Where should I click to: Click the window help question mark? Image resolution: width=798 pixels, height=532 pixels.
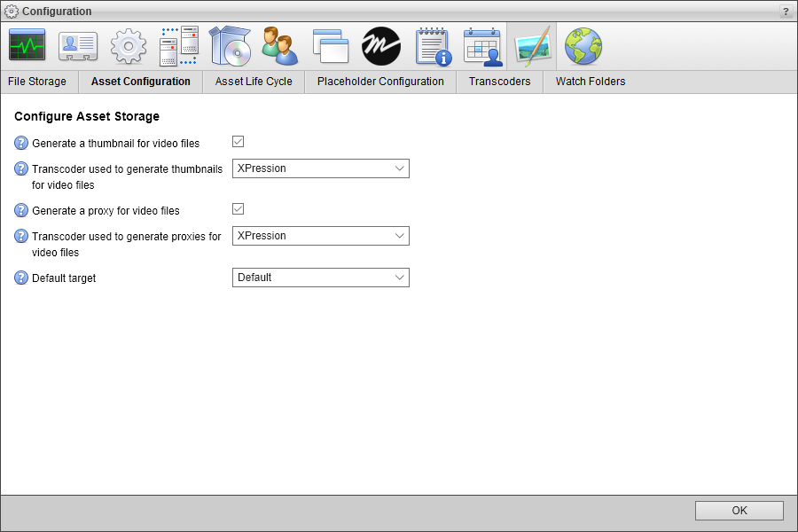pyautogui.click(x=786, y=11)
